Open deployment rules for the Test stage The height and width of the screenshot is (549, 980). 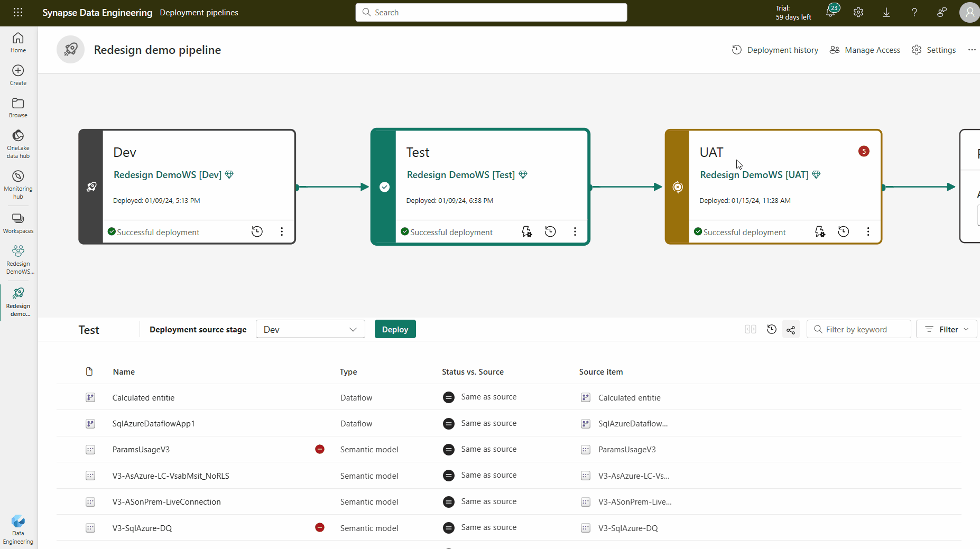tap(526, 231)
